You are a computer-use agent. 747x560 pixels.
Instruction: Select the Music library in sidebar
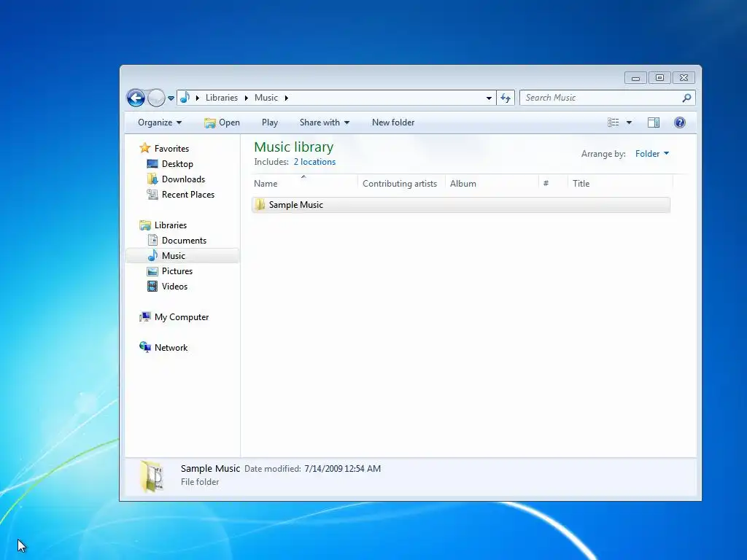pyautogui.click(x=174, y=256)
